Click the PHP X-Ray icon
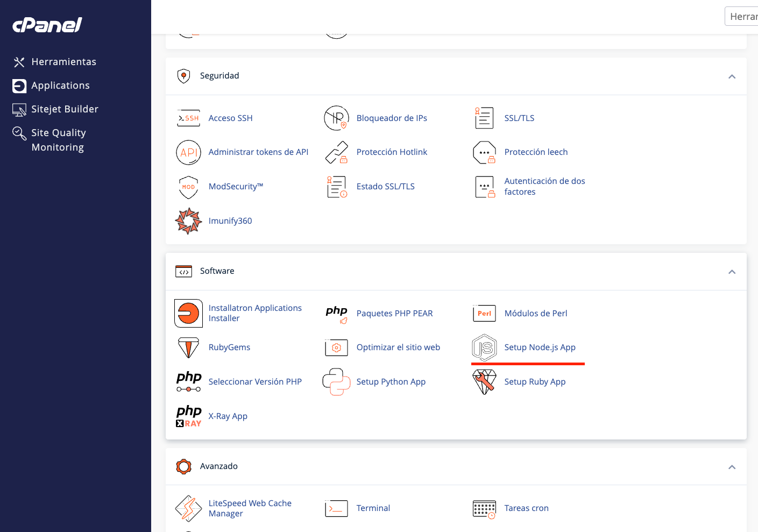 (x=188, y=416)
